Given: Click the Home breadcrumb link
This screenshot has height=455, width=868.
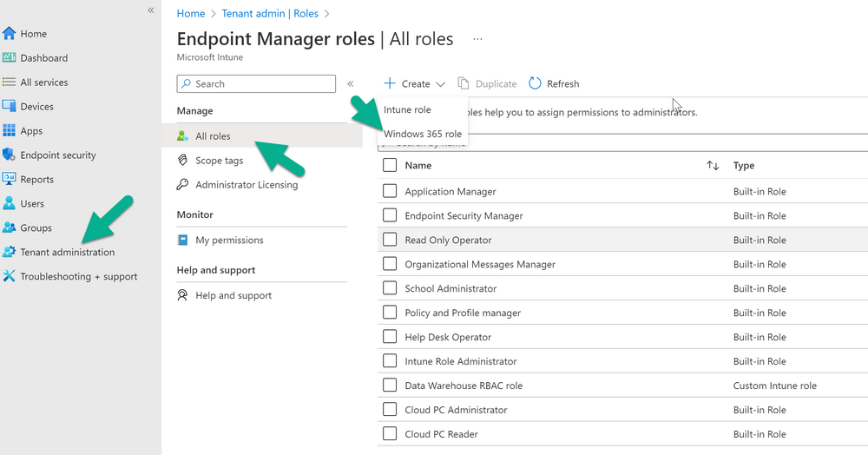Looking at the screenshot, I should 191,13.
